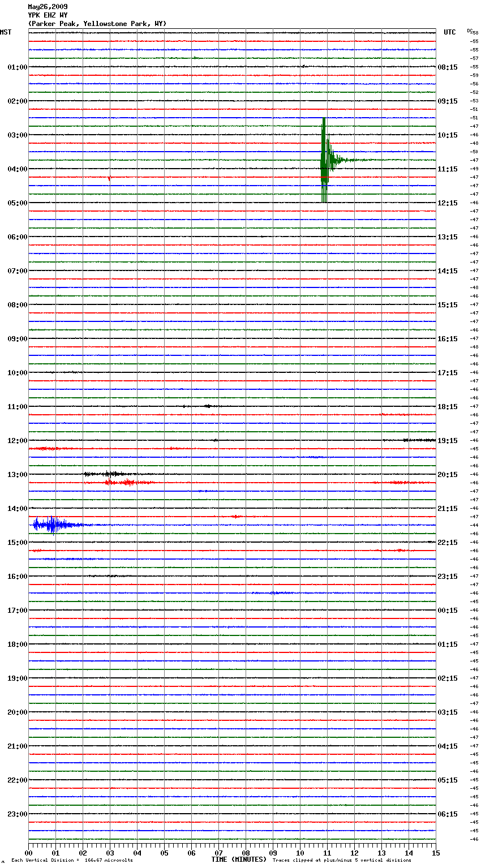Click the 03 minute tick label
The image size is (481, 868).
pos(110,853)
